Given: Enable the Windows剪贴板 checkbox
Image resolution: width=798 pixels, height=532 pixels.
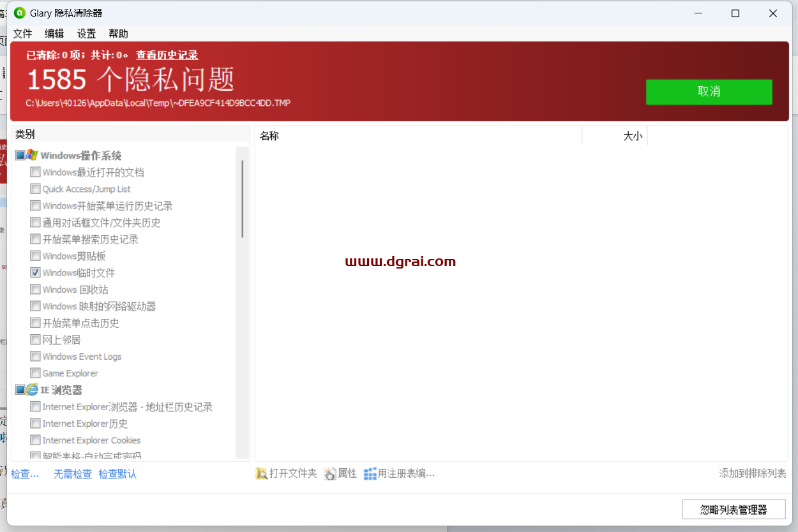Looking at the screenshot, I should pos(35,256).
